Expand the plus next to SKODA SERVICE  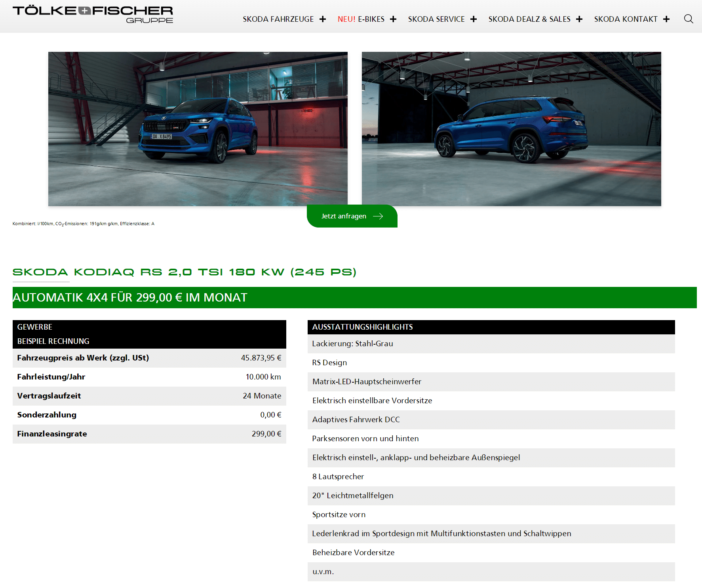[x=474, y=19]
